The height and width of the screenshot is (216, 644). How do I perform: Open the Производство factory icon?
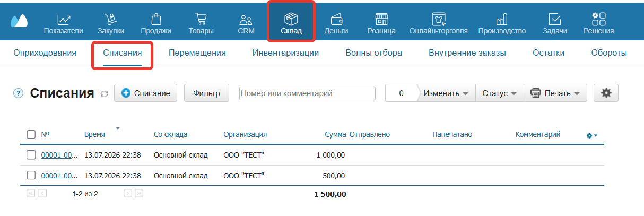[501, 20]
